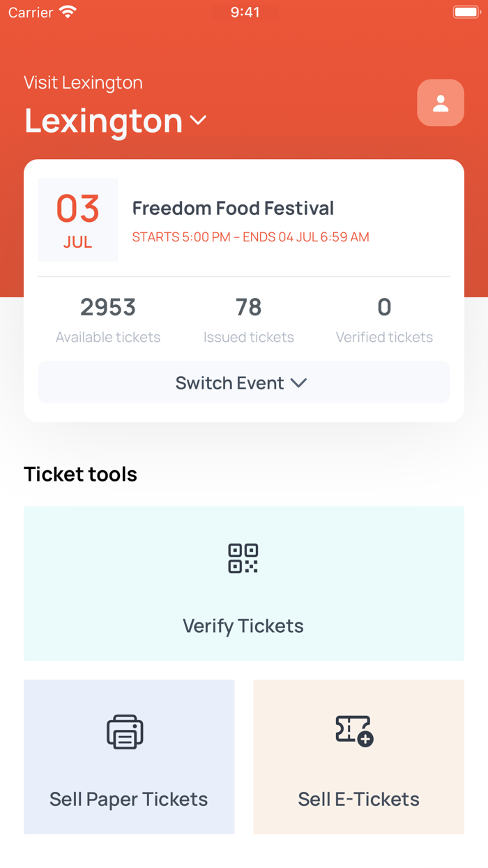The height and width of the screenshot is (868, 488).
Task: Tap Sell E-Tickets
Action: click(x=358, y=756)
